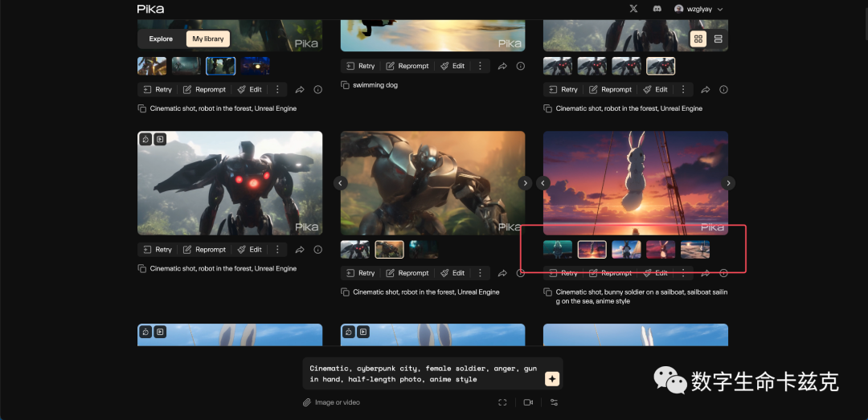Copy the bunny soldier prompt
This screenshot has height=420, width=868.
tap(548, 292)
